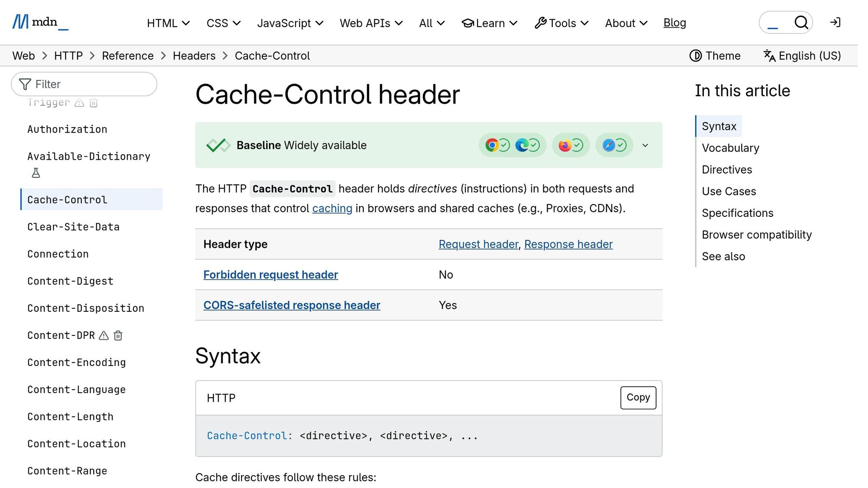The height and width of the screenshot is (488, 868).
Task: Select Content-Language in sidebar
Action: (76, 390)
